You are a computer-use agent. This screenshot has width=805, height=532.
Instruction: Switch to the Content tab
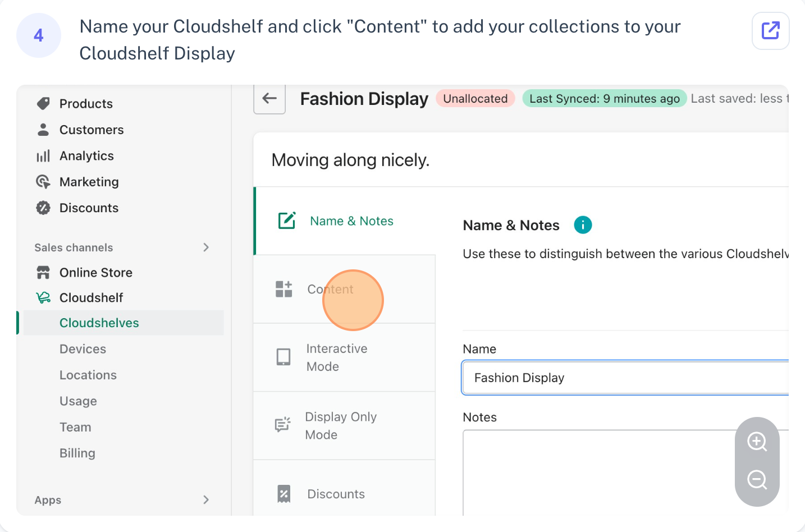345,289
